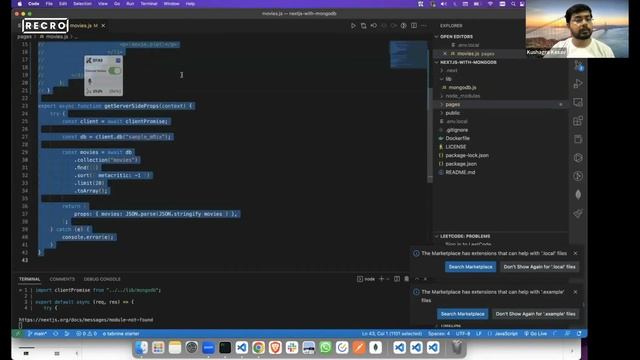The image size is (640, 360).
Task: Click 'tabnine starter' in status bar
Action: click(121, 333)
